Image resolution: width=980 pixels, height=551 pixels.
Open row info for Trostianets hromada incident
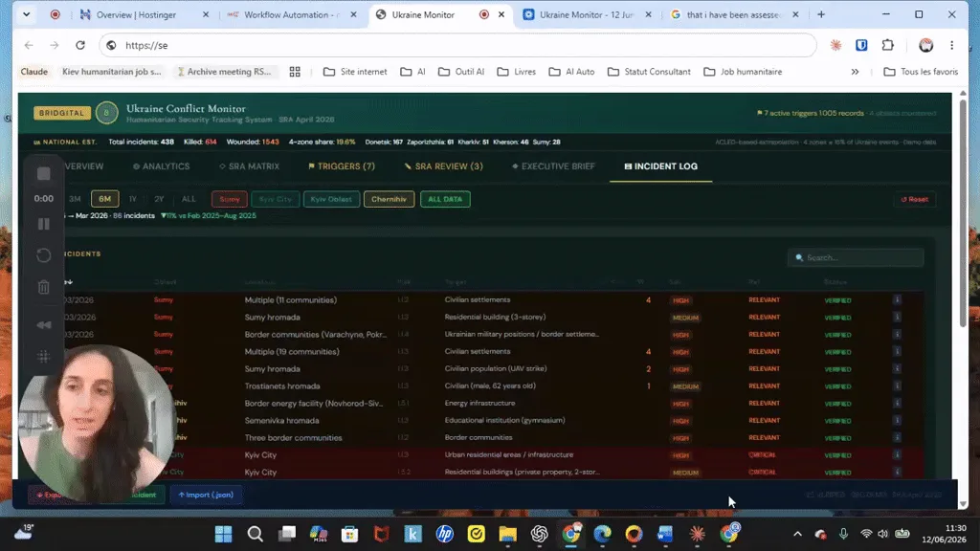coord(897,386)
